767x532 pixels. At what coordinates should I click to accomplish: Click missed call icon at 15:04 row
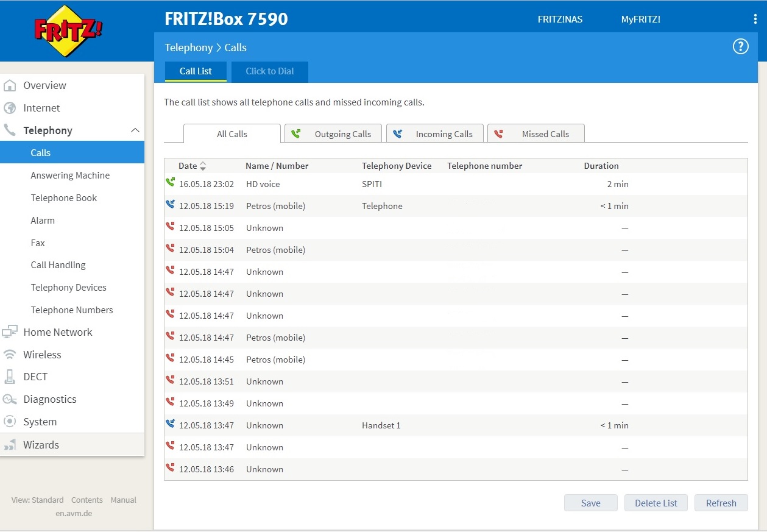[x=170, y=248]
